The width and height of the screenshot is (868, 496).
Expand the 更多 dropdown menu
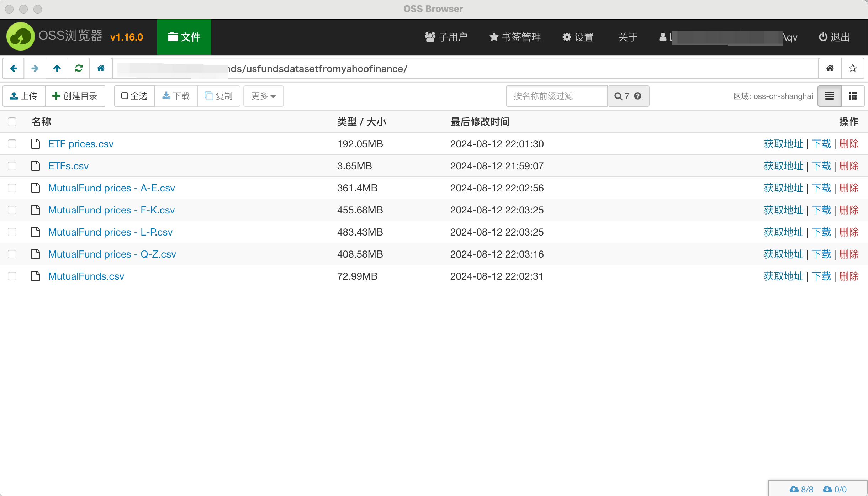(263, 96)
